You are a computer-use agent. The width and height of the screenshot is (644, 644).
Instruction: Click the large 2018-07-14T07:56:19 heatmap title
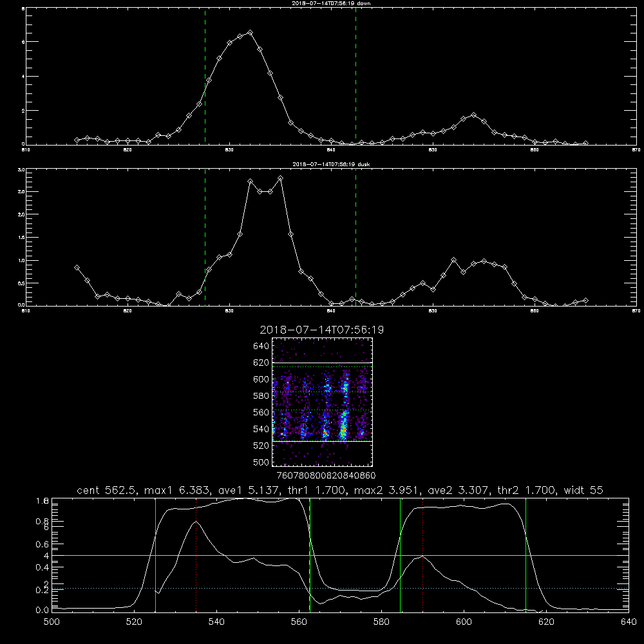click(x=322, y=330)
